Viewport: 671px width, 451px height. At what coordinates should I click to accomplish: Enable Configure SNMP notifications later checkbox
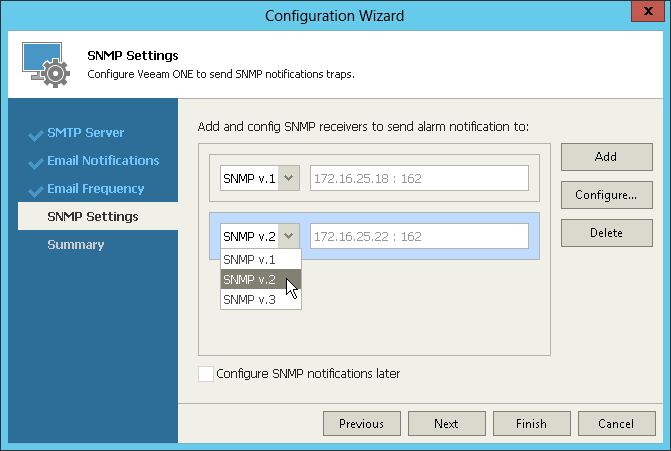[x=206, y=374]
